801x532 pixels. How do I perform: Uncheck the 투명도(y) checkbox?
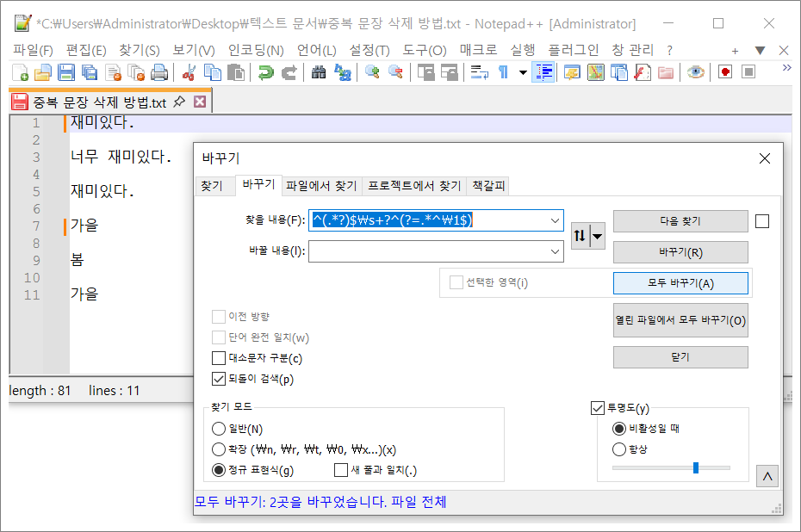[598, 408]
